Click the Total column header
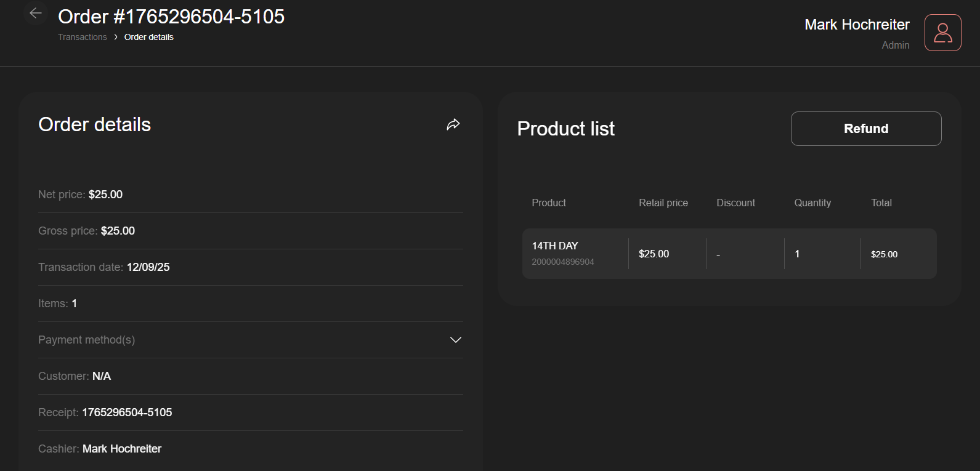Viewport: 980px width, 471px height. coord(881,203)
